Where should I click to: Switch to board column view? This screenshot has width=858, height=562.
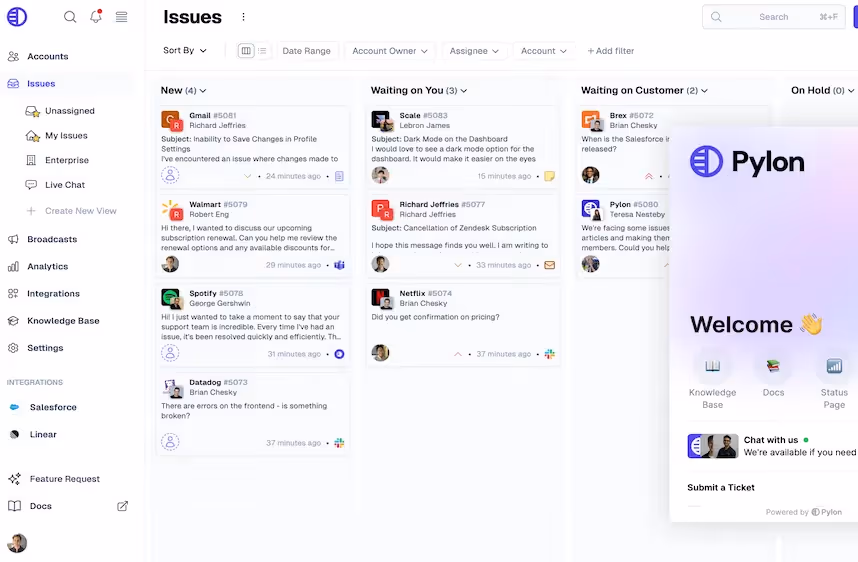coord(246,51)
